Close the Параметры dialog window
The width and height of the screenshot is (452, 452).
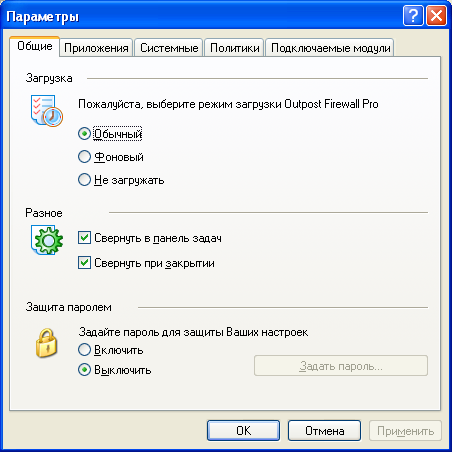click(436, 16)
